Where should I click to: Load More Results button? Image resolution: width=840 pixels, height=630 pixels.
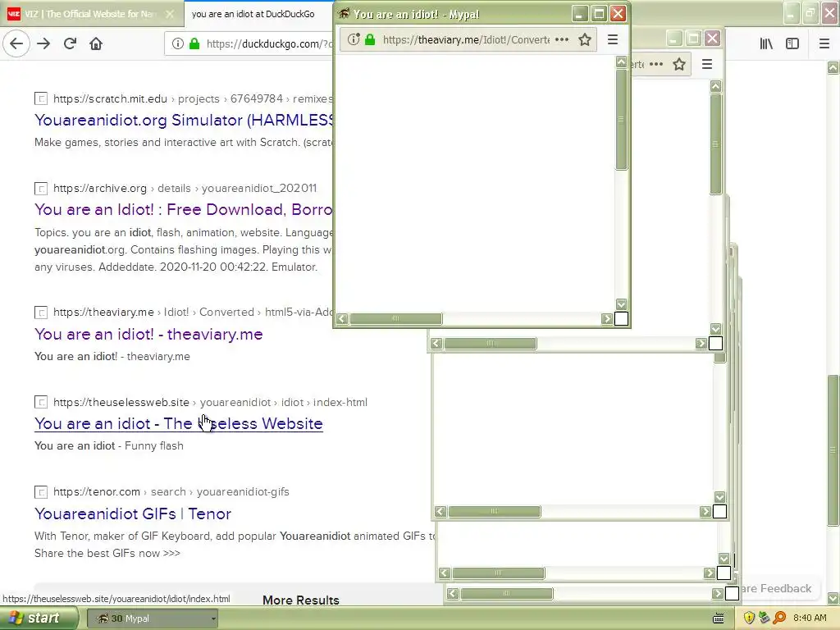coord(300,600)
